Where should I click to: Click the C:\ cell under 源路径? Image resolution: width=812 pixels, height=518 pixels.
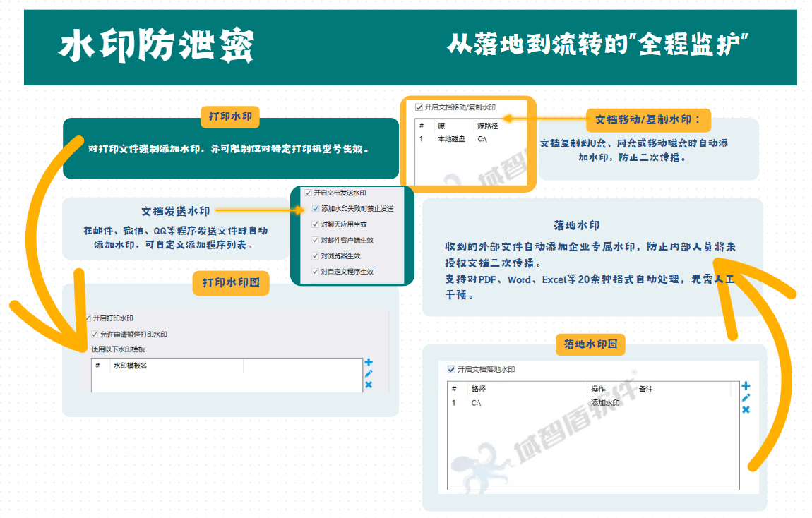coord(482,139)
